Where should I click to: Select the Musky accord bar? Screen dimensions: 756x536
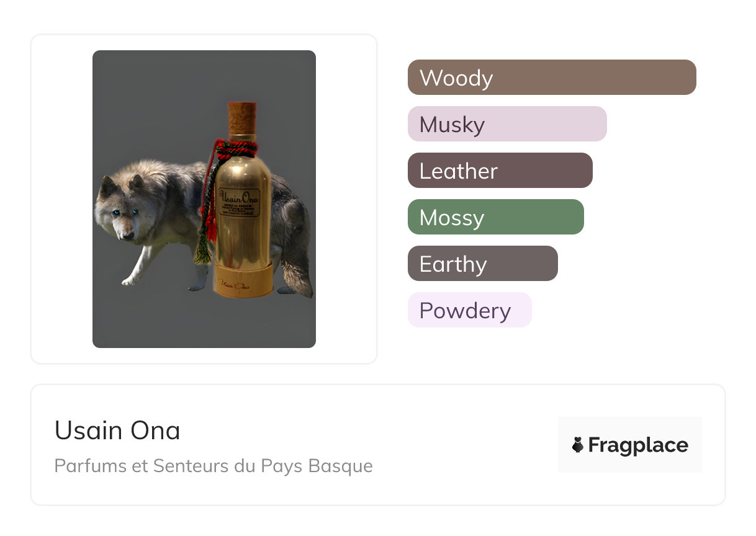(506, 124)
